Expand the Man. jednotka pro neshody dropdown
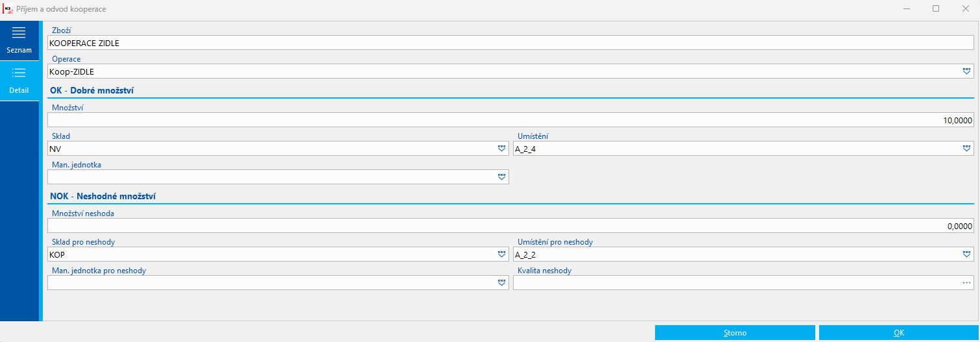Image resolution: width=980 pixels, height=342 pixels. coord(501,282)
